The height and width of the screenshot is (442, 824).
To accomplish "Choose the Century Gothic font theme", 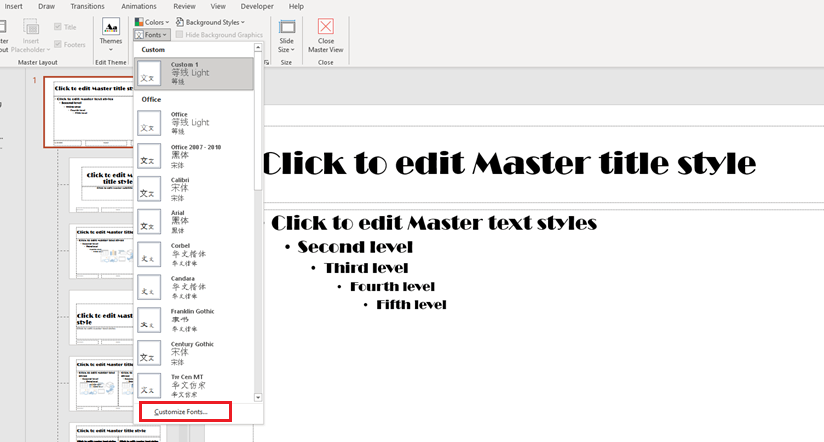I will 194,353.
